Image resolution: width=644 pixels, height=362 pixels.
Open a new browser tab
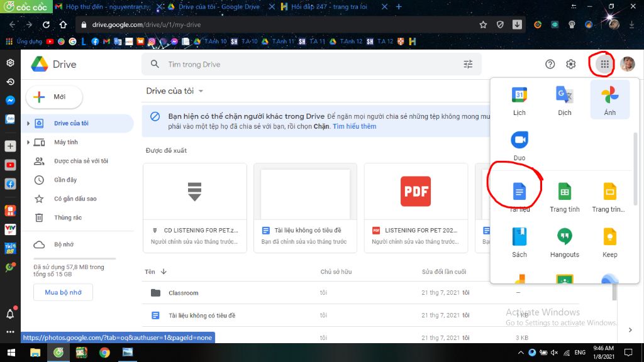(399, 6)
